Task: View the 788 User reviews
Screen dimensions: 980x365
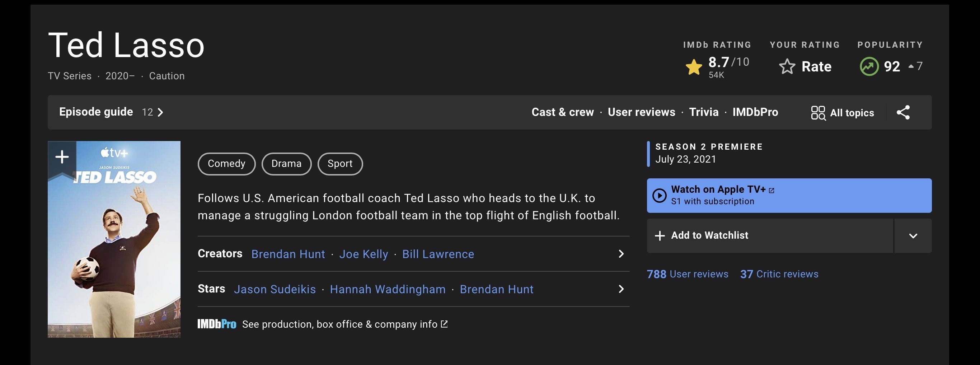Action: (687, 274)
